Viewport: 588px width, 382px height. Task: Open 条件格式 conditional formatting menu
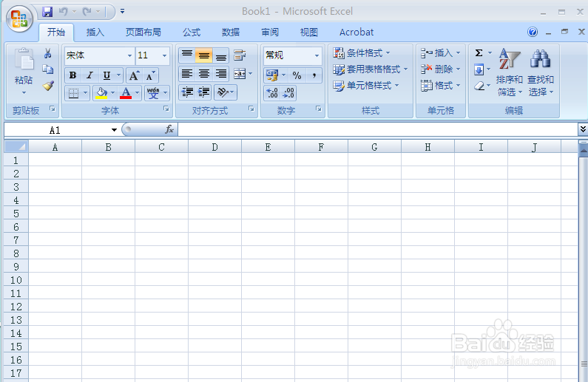click(x=362, y=53)
